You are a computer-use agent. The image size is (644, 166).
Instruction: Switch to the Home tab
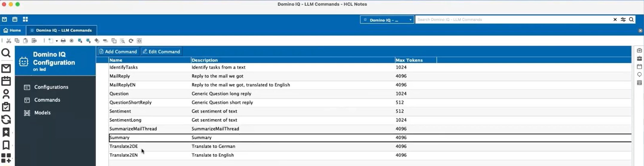(x=12, y=30)
